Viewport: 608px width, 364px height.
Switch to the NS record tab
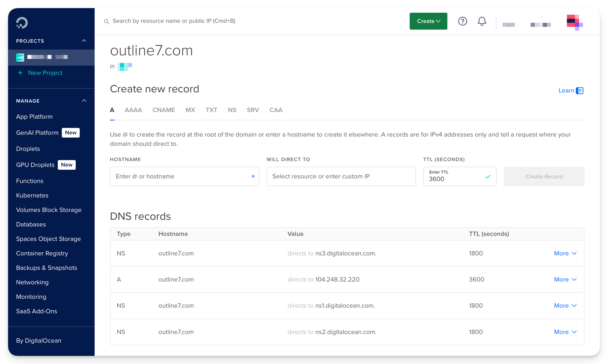tap(232, 110)
